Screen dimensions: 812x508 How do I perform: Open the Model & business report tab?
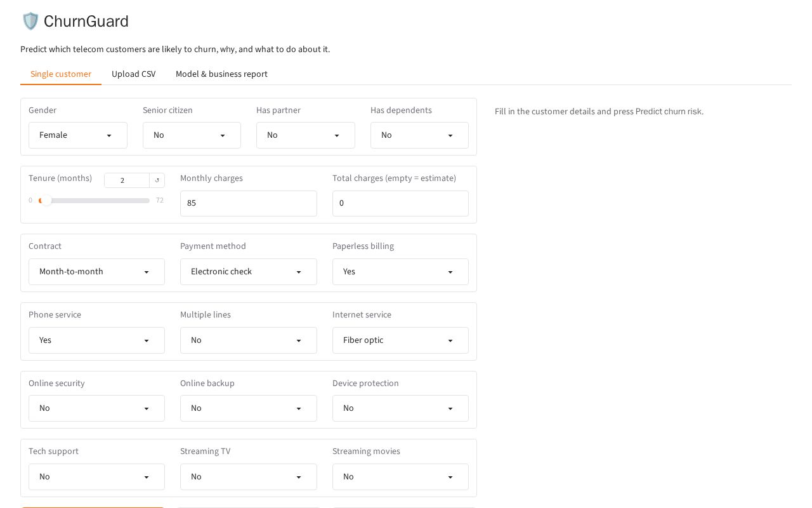[221, 74]
